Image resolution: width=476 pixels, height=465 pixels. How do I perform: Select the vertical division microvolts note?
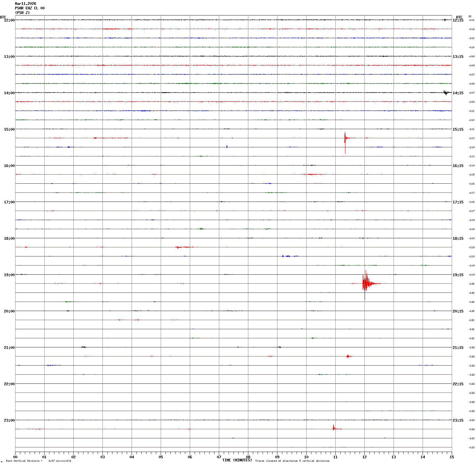(39, 461)
